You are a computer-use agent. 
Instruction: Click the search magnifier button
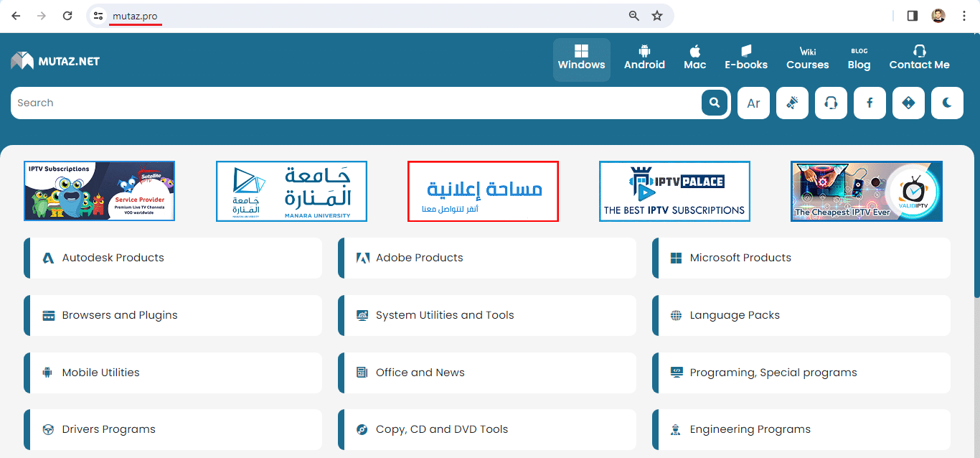(714, 103)
